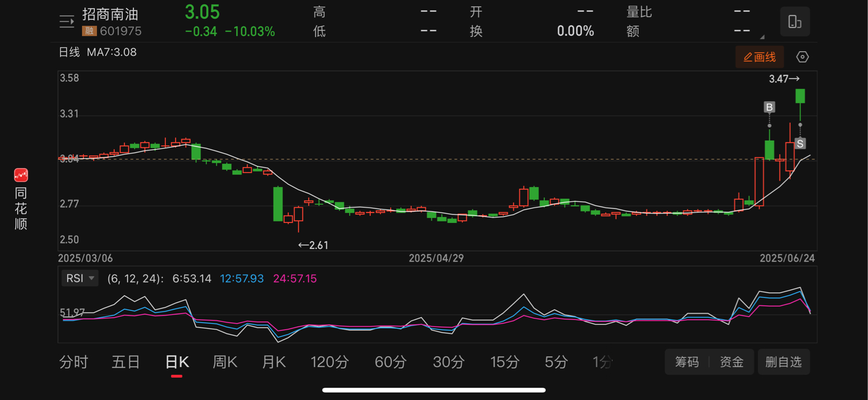Tap the RSI 12:57.93 value
Image resolution: width=868 pixels, height=400 pixels.
pos(242,279)
